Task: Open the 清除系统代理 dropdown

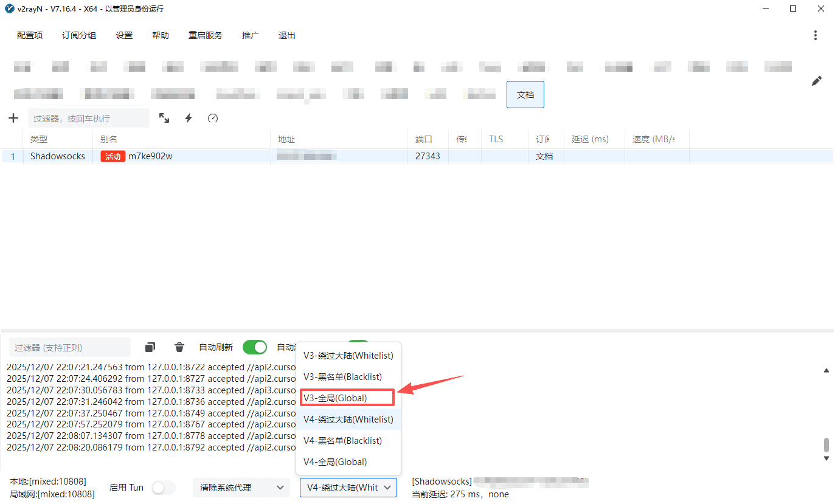Action: [241, 488]
